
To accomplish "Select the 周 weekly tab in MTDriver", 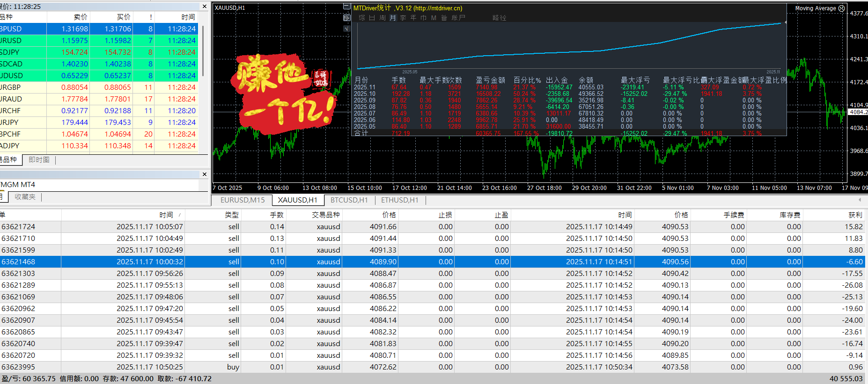I will (383, 18).
